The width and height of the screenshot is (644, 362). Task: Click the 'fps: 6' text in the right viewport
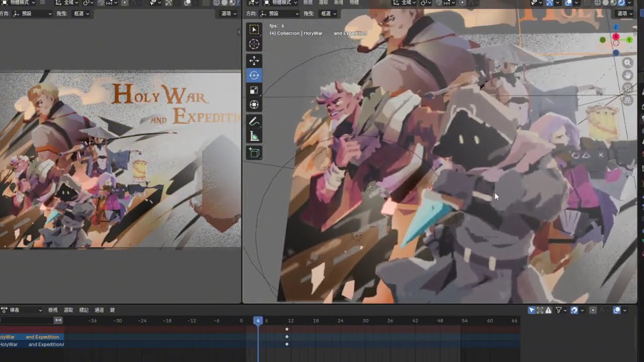coord(277,26)
